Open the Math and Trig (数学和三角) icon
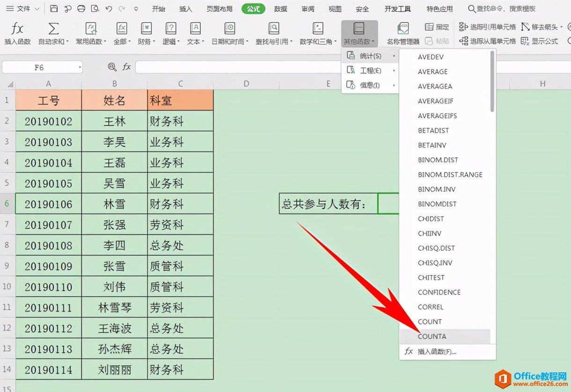571x392 pixels. [x=318, y=29]
